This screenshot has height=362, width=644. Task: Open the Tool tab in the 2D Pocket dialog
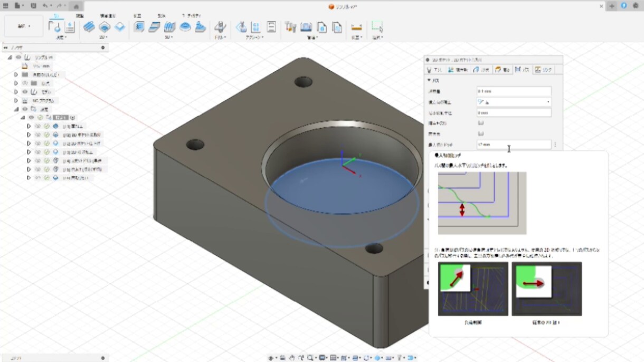click(435, 70)
